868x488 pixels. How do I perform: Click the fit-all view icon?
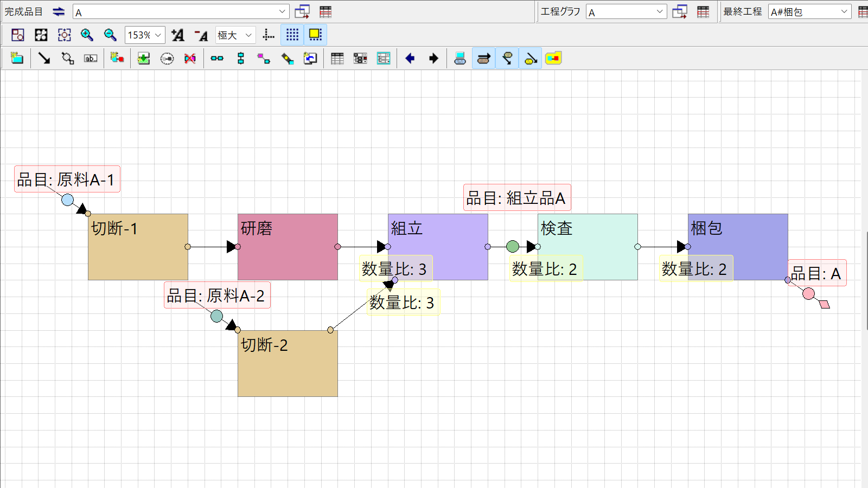[41, 35]
